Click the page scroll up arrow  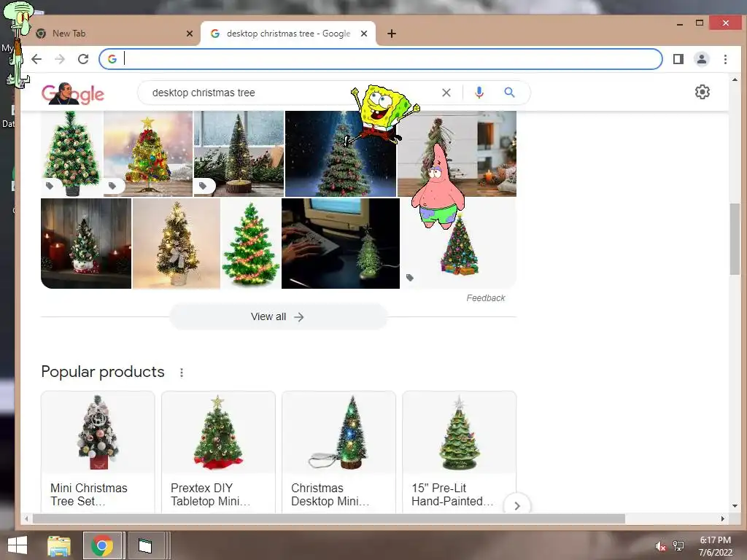click(x=735, y=79)
